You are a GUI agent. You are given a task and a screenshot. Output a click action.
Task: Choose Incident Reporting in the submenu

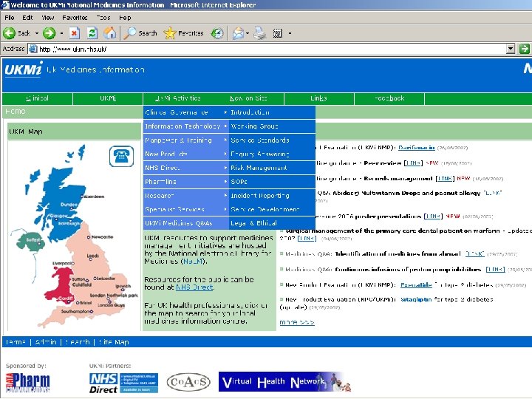(x=272, y=196)
